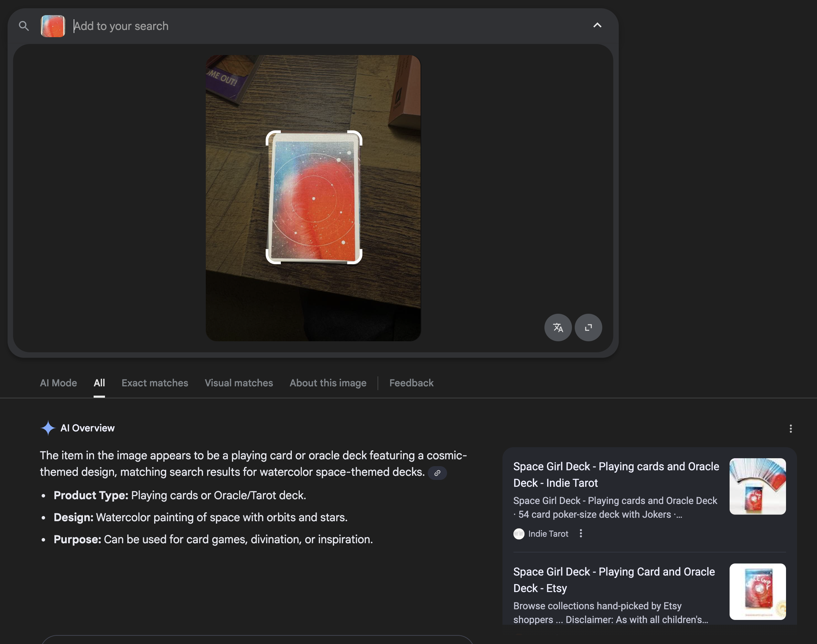Image resolution: width=817 pixels, height=644 pixels.
Task: Collapse the image search panel chevron
Action: 597,25
